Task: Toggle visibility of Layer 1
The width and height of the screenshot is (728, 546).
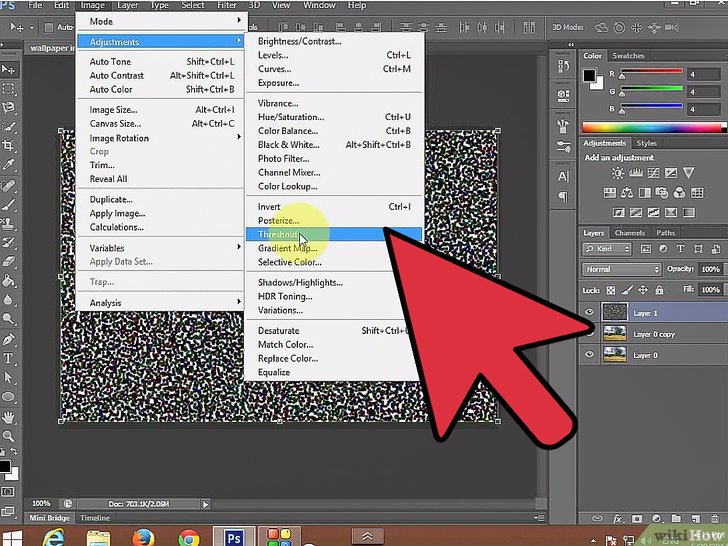Action: click(x=589, y=312)
